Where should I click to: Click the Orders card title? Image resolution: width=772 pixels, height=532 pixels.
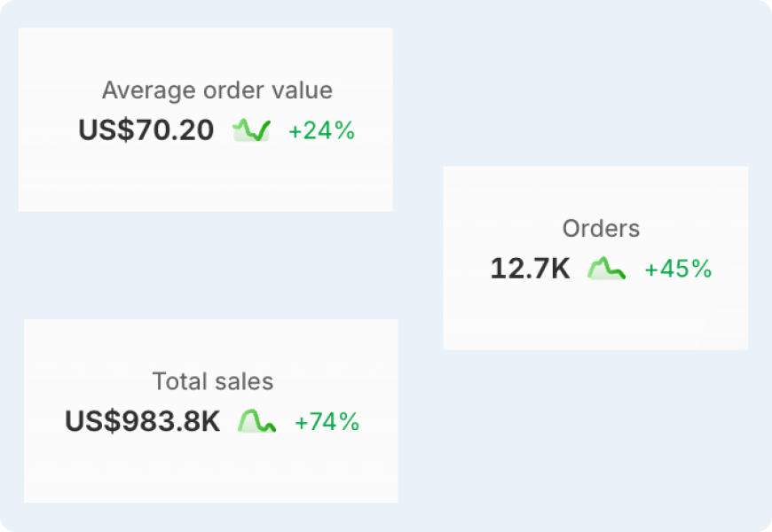pos(601,229)
